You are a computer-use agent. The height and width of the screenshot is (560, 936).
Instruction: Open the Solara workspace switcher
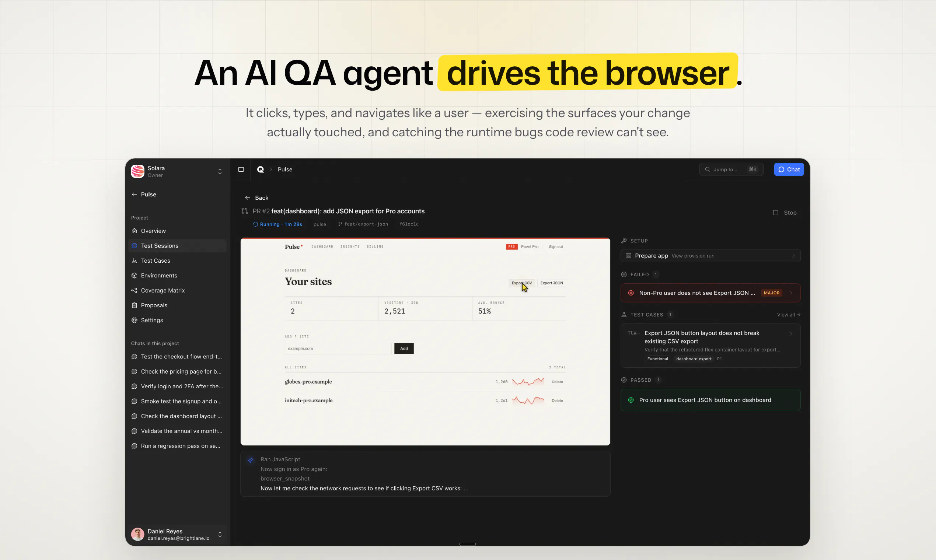coord(177,171)
